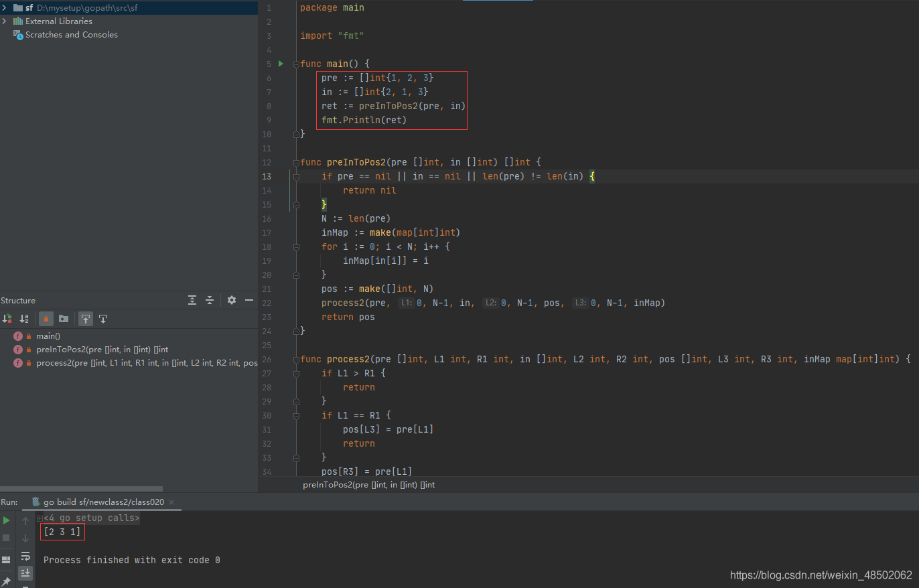
Task: Click line number 13 in the gutter
Action: 267,177
